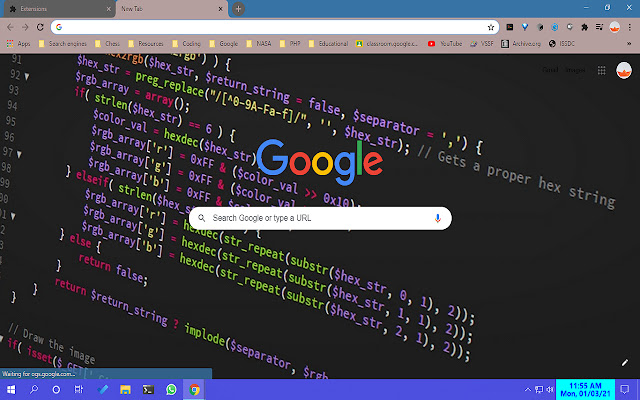Open the NASA bookmark folder
640x400 pixels.
click(x=259, y=44)
